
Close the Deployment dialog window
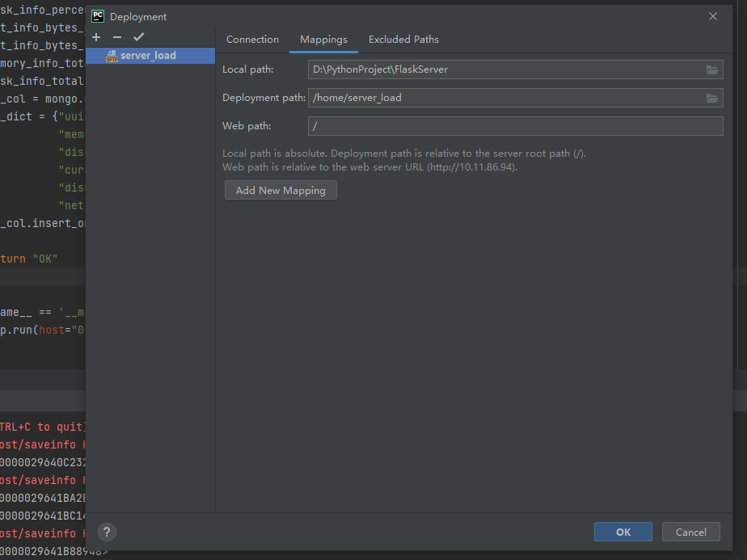click(713, 16)
